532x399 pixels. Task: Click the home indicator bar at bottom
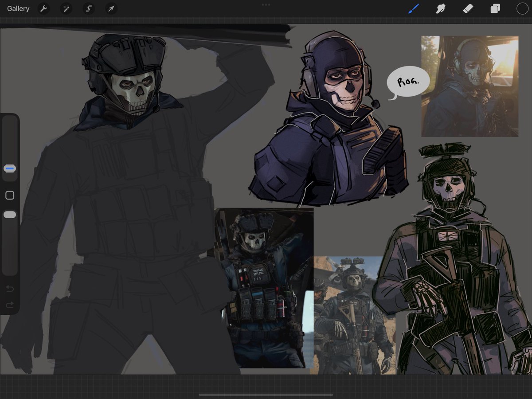[266, 394]
